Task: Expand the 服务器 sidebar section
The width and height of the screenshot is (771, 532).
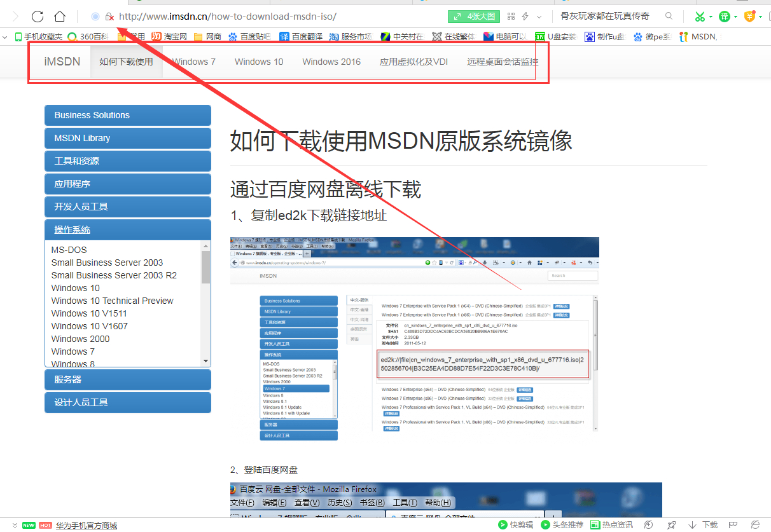Action: click(128, 379)
